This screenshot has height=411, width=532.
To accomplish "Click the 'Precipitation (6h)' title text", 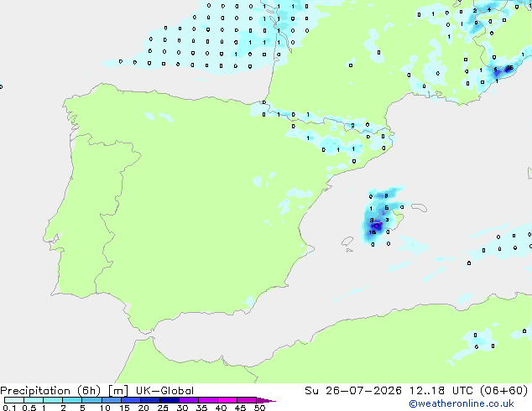I will 50,391.
